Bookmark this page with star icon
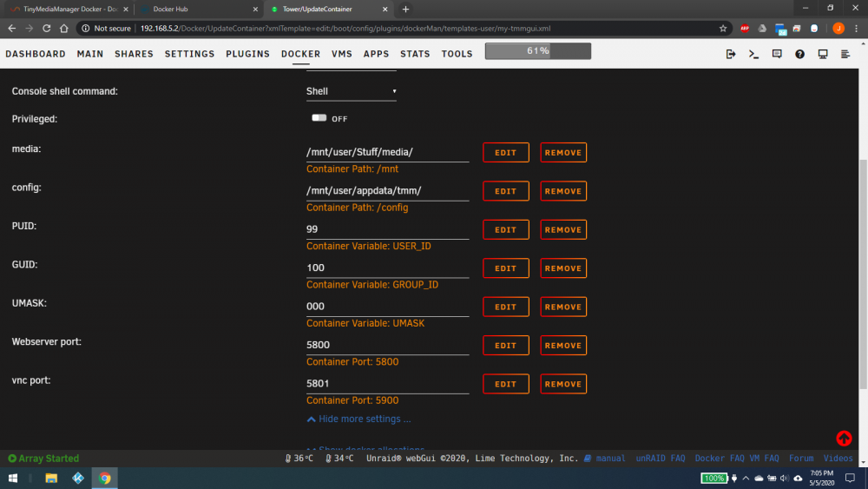The height and width of the screenshot is (489, 868). coord(723,29)
